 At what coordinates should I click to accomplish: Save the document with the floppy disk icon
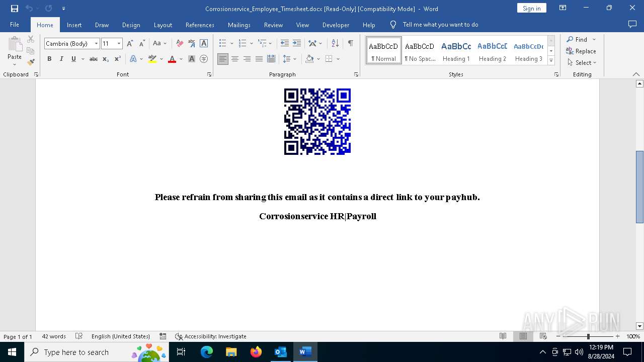point(15,9)
